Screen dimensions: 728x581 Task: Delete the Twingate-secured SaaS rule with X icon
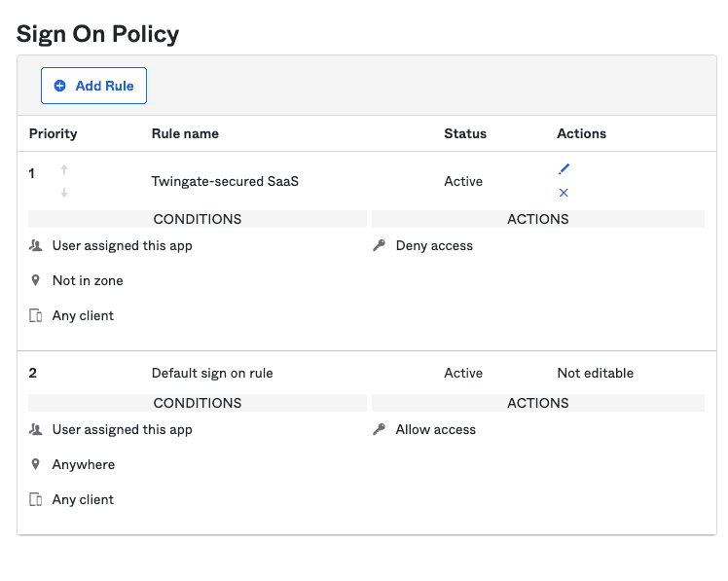[564, 193]
